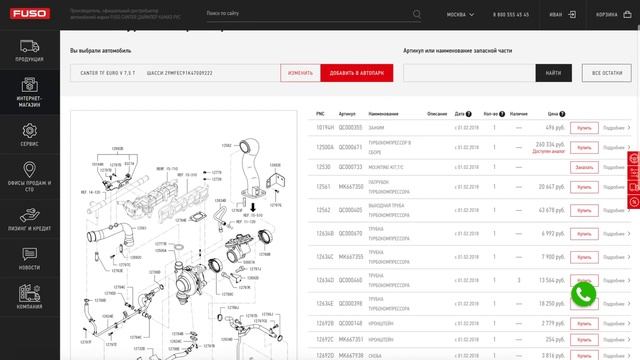Expand Подробнее for row 12634D
This screenshot has width=640, height=360.
[x=616, y=280]
